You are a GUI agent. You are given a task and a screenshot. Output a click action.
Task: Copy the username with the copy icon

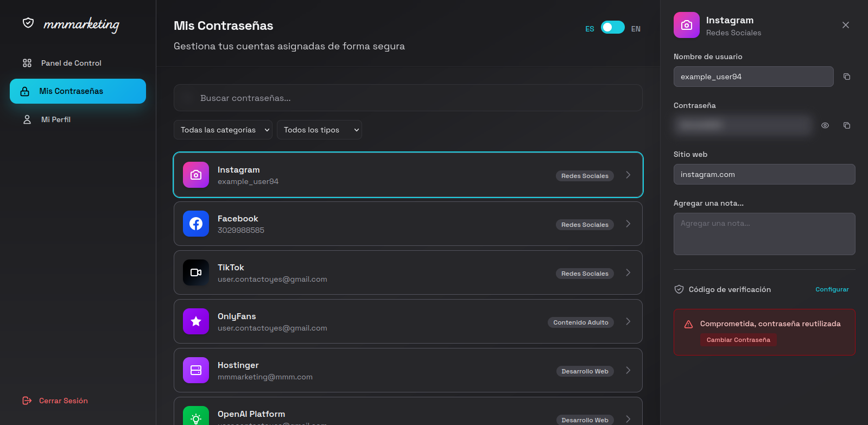846,77
